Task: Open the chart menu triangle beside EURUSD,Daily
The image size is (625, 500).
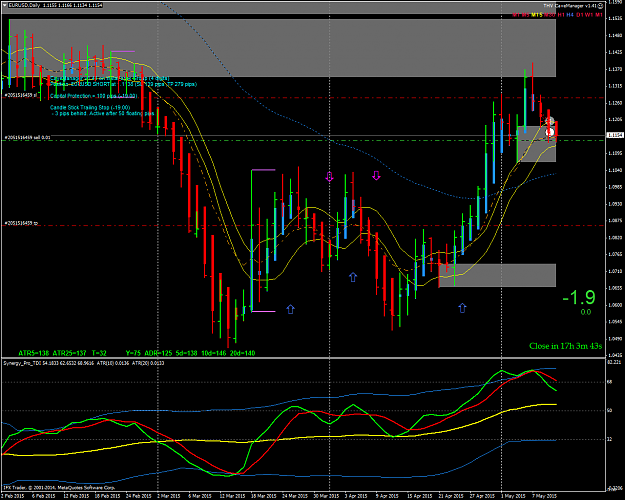Action: (x=4, y=5)
